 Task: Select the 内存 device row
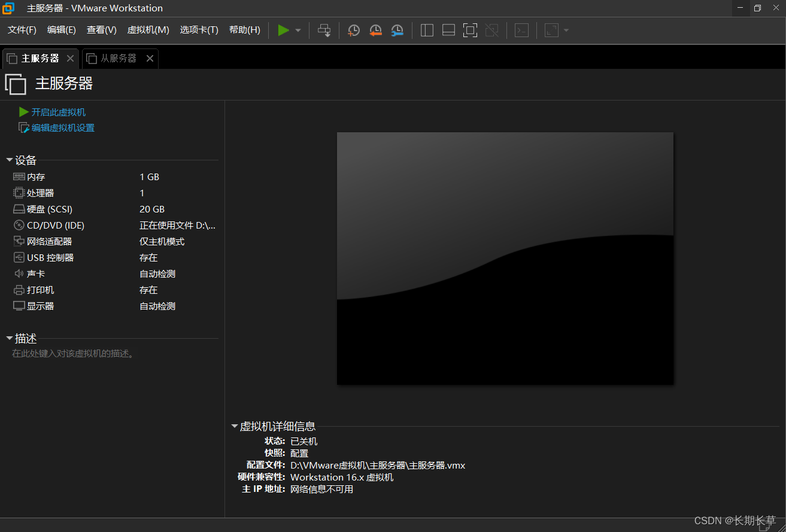tap(114, 177)
